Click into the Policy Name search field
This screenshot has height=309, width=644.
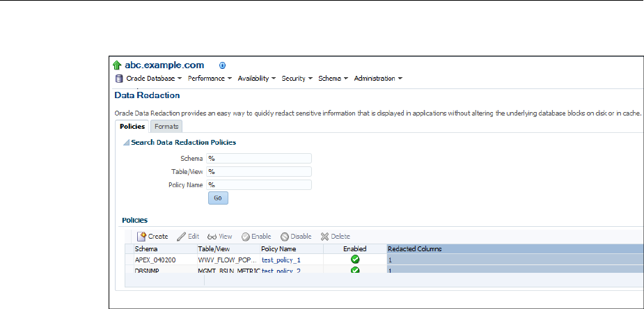point(259,184)
